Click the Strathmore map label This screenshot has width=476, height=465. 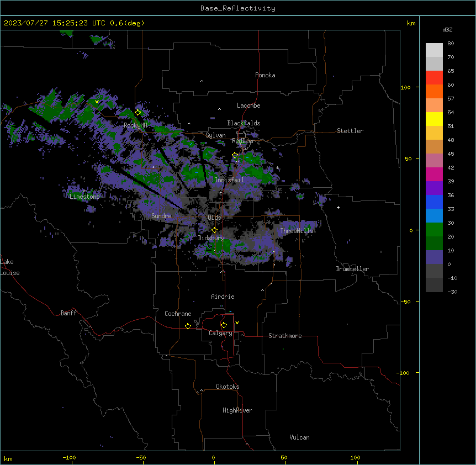285,336
